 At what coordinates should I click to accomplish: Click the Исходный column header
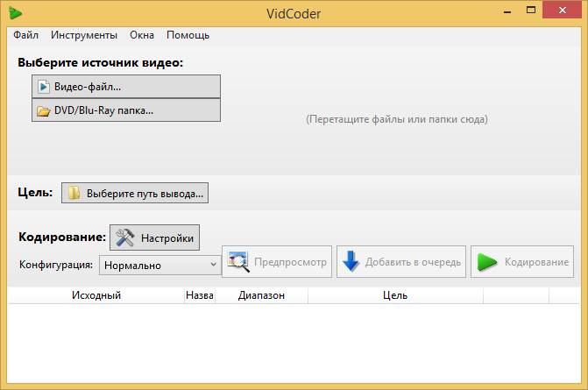point(96,295)
